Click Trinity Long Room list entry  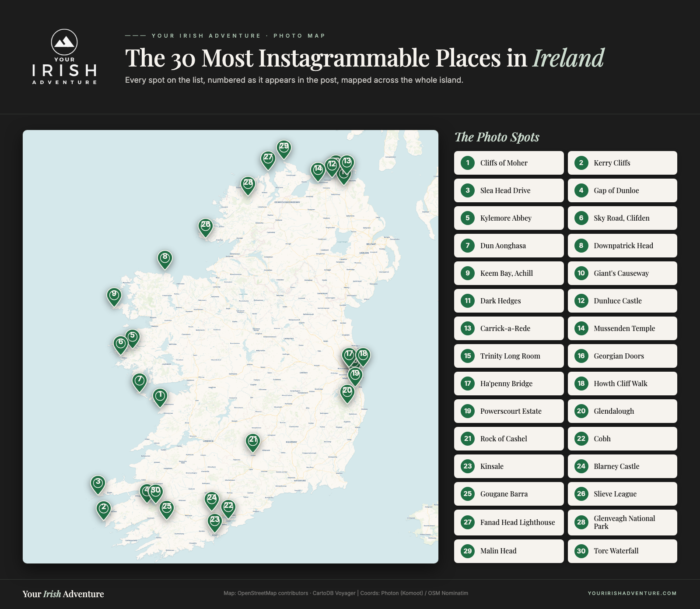pyautogui.click(x=509, y=356)
